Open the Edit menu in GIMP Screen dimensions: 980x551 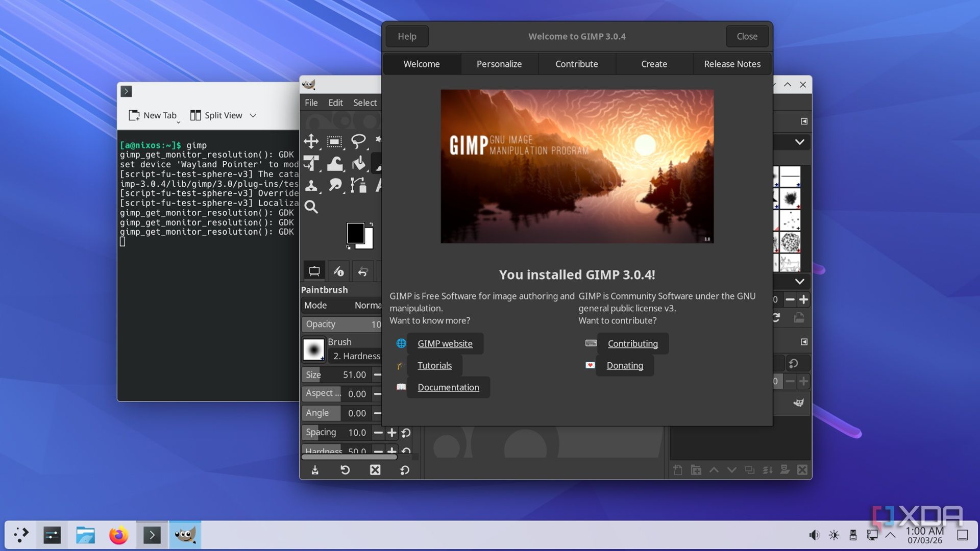pos(335,103)
